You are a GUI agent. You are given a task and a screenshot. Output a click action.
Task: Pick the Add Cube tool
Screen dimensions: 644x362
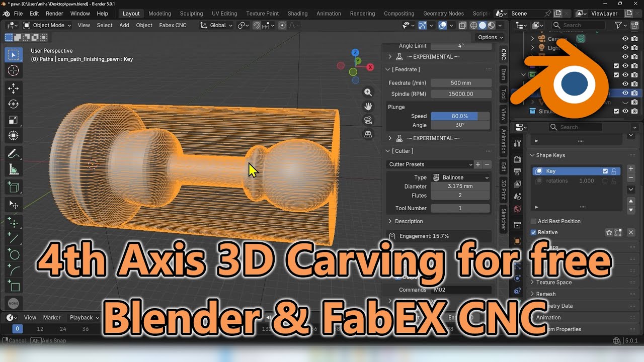pos(14,188)
